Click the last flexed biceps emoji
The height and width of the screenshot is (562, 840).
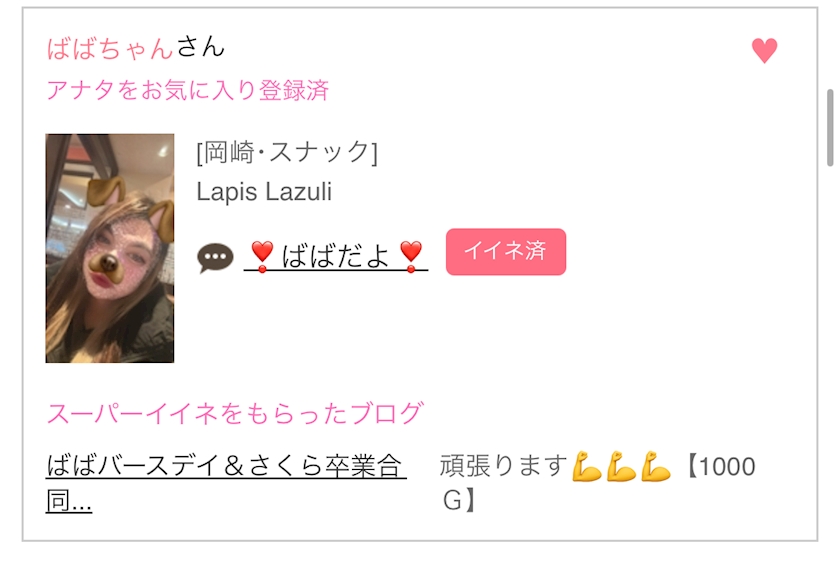[x=656, y=467]
